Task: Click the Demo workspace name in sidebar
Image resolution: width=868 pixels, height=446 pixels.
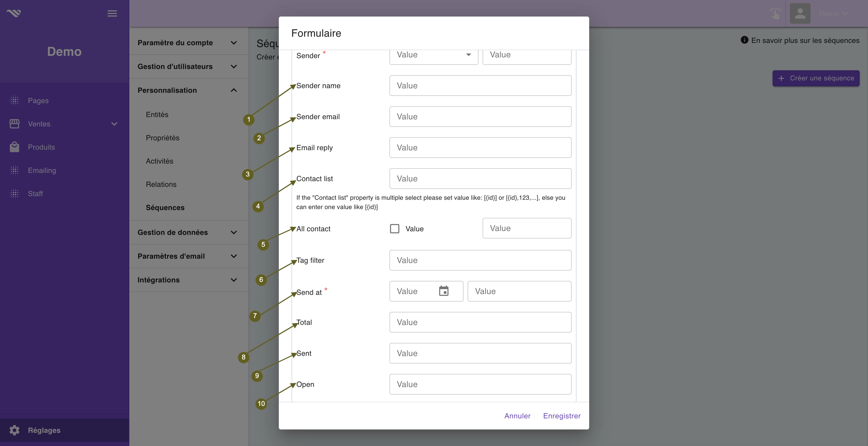Action: point(64,51)
